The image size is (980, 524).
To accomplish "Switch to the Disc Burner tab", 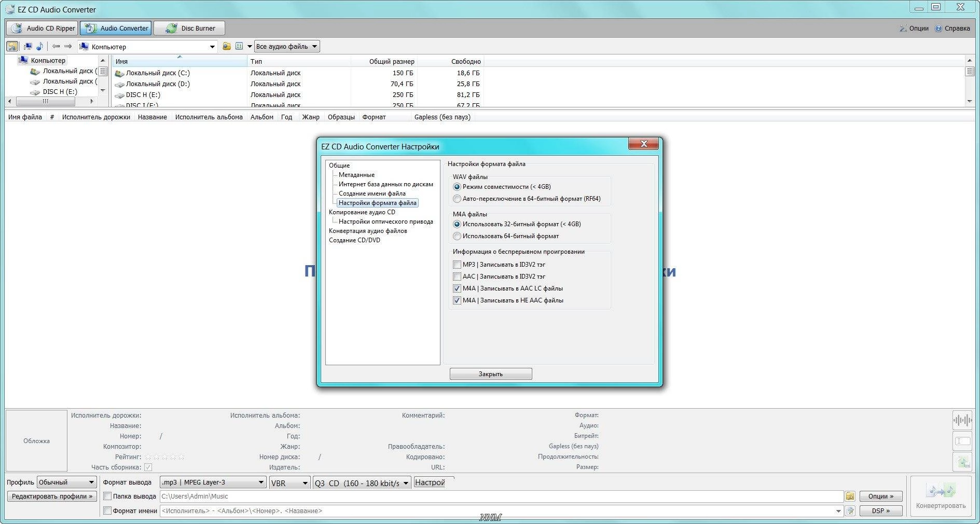I will point(189,28).
